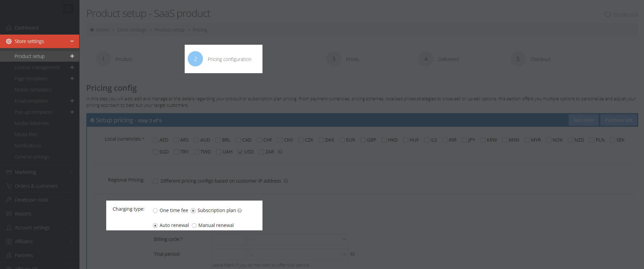Check the CAD currency checkbox
The width and height of the screenshot is (644, 269).
(x=238, y=140)
